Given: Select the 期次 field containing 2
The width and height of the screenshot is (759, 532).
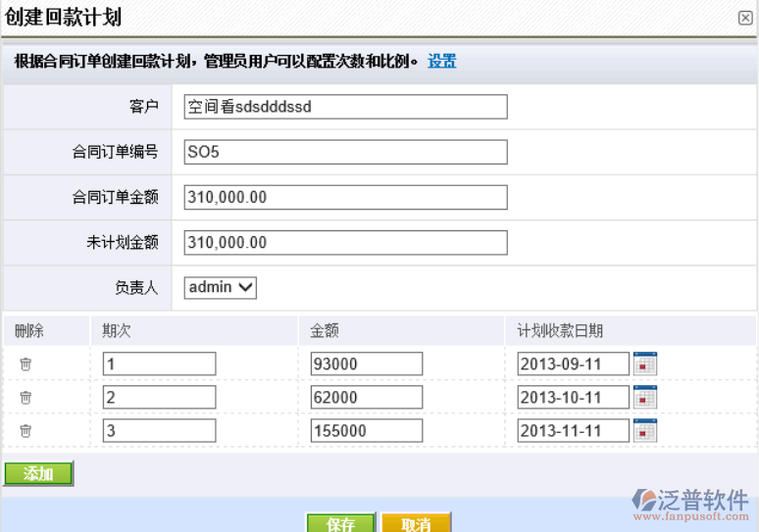Looking at the screenshot, I should (159, 397).
